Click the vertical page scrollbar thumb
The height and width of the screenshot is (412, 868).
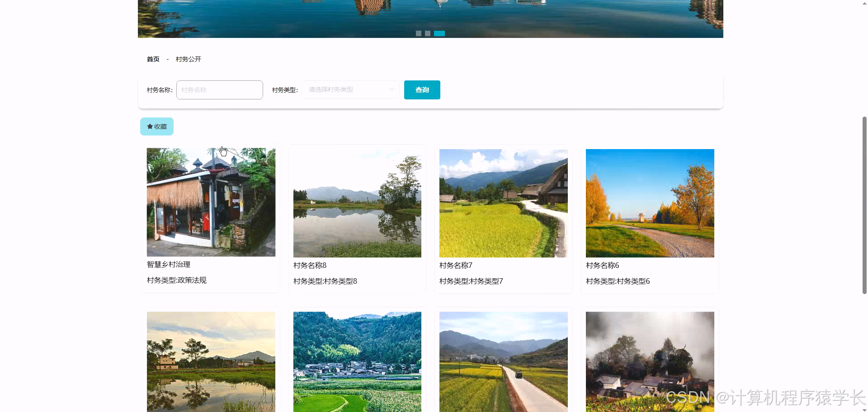click(x=864, y=205)
